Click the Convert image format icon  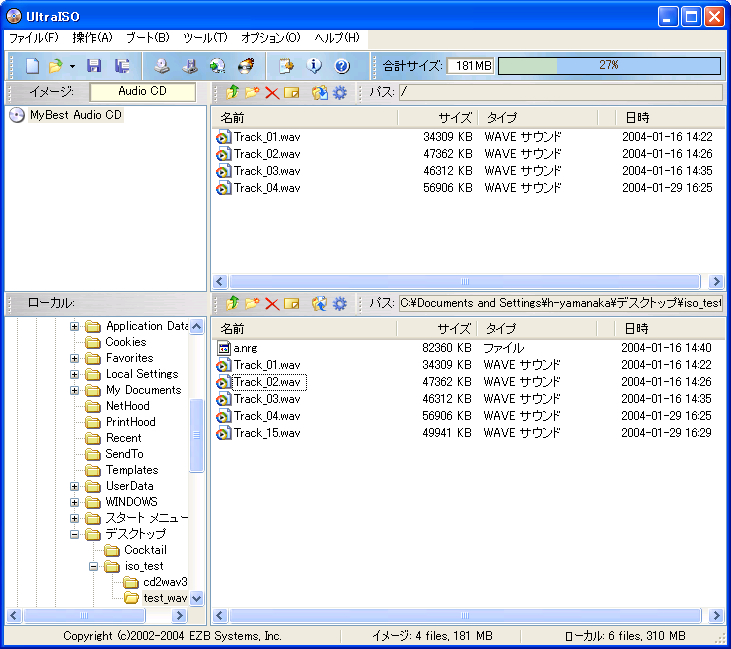(217, 66)
